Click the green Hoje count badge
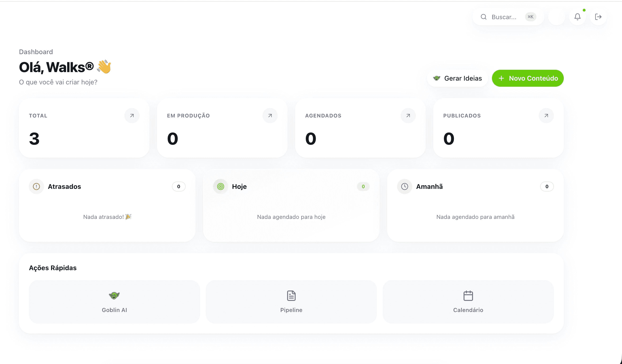The height and width of the screenshot is (364, 622). [363, 186]
